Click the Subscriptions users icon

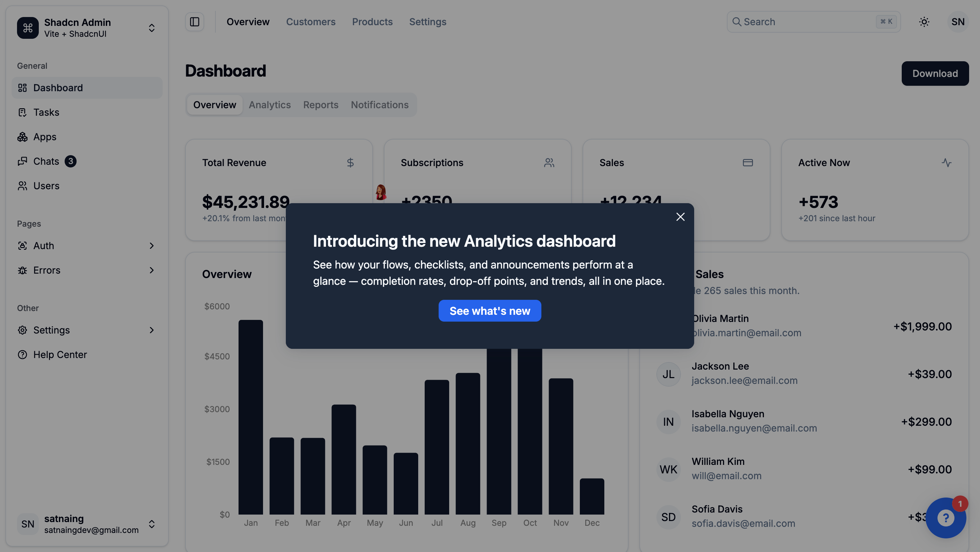[x=549, y=163]
